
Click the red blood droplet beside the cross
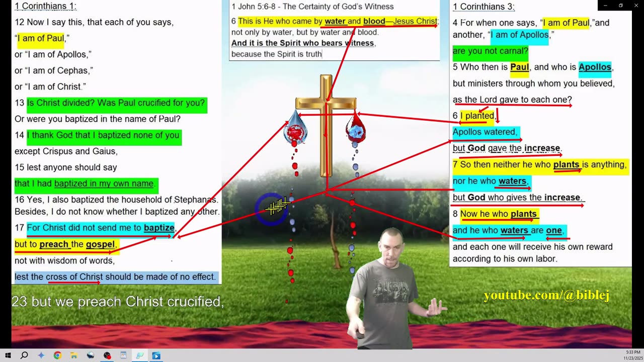(355, 127)
